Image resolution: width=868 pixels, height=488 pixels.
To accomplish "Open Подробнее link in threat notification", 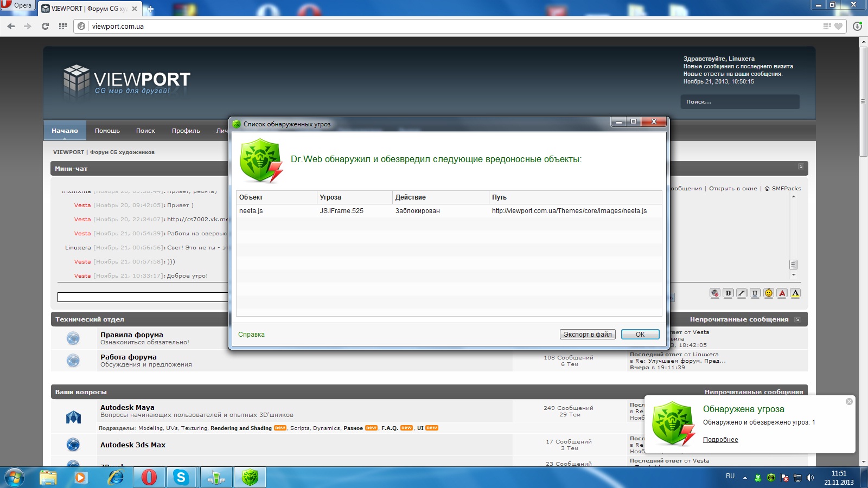I will [x=720, y=440].
